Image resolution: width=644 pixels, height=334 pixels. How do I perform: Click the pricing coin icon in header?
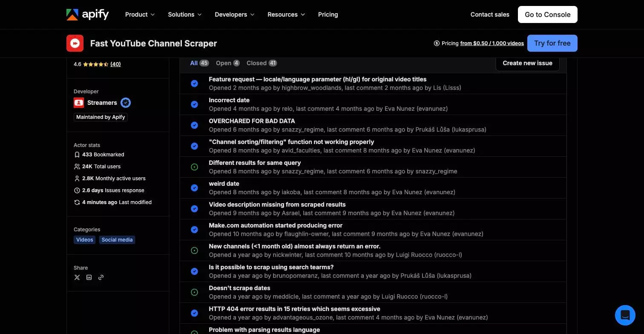(437, 43)
